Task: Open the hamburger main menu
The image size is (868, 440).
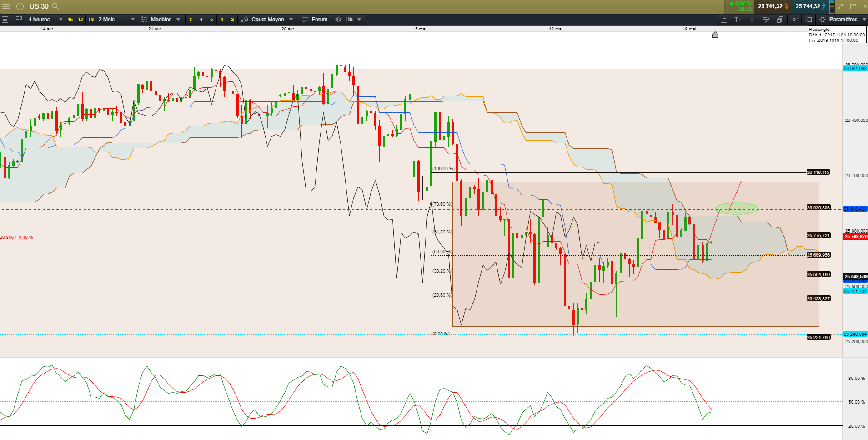Action: click(x=6, y=6)
